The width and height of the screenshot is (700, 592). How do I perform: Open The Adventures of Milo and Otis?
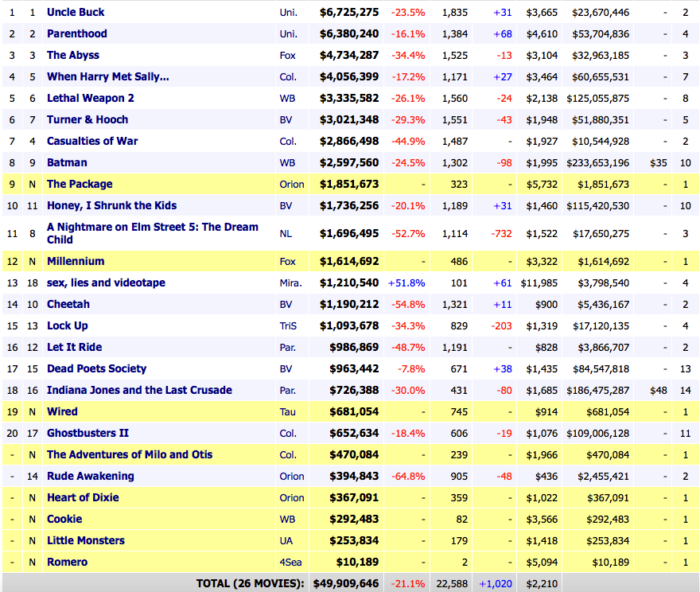[130, 454]
